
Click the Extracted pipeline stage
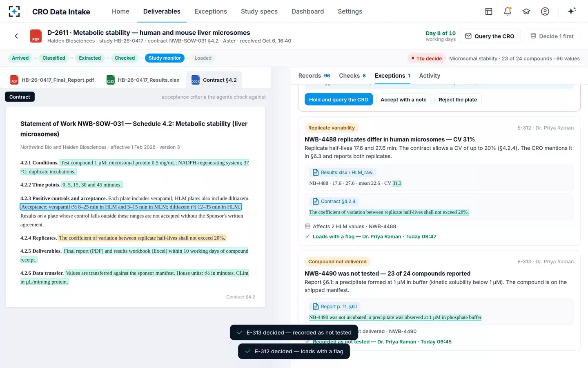[x=90, y=58]
